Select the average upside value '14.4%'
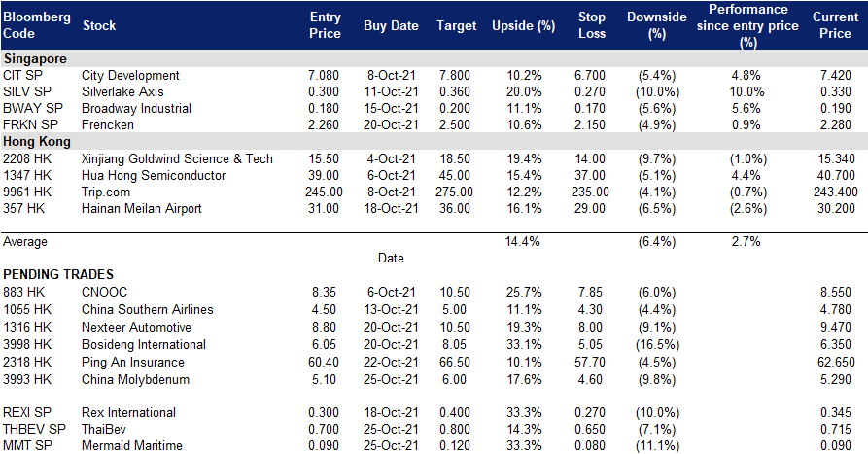 pos(523,241)
